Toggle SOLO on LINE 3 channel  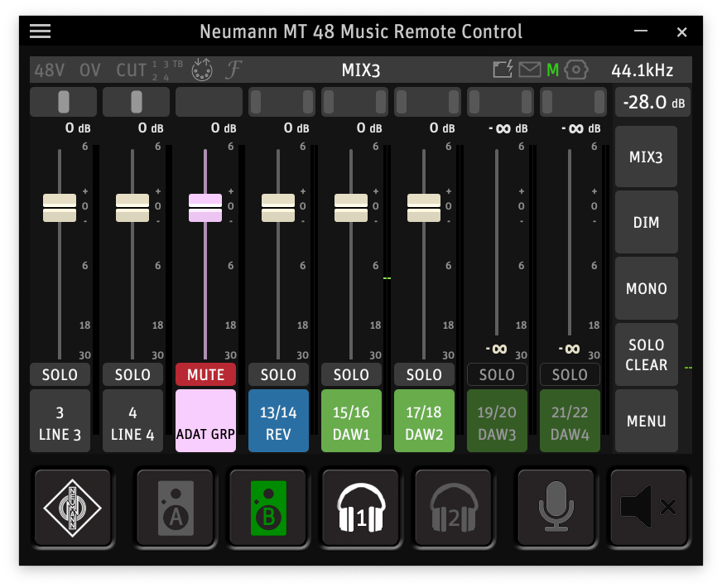60,375
